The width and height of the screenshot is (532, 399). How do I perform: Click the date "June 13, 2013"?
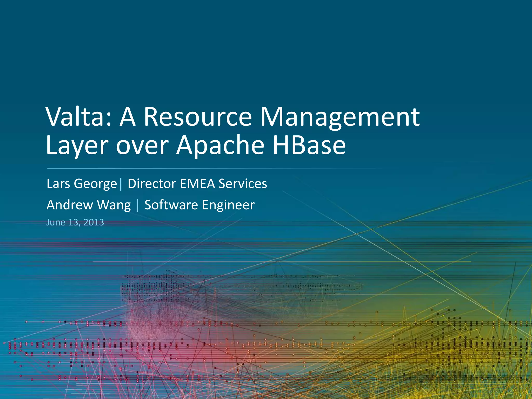click(x=75, y=222)
